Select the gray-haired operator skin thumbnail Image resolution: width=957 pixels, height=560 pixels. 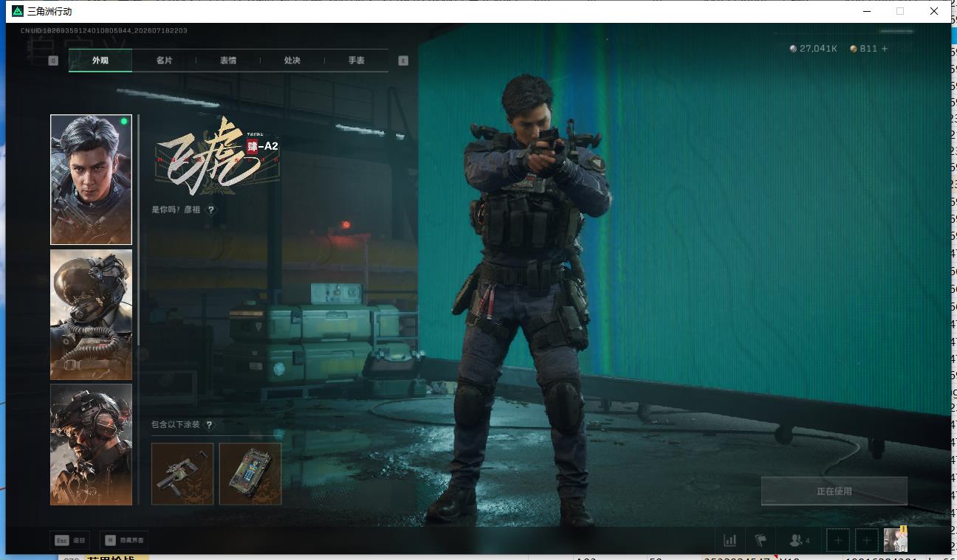[91, 179]
